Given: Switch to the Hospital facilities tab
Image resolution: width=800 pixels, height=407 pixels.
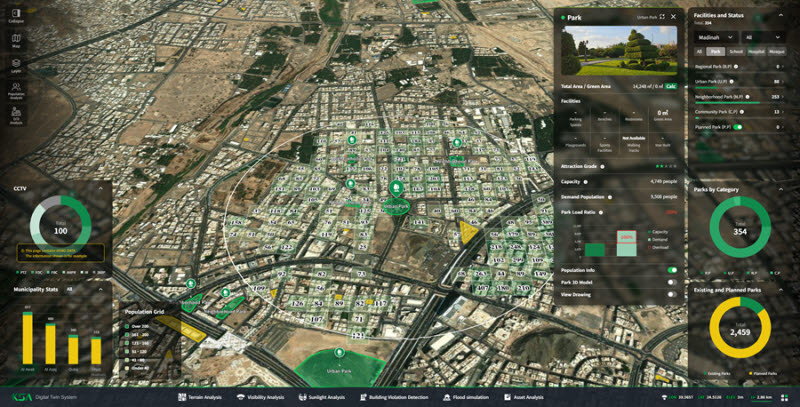Looking at the screenshot, I should click(756, 52).
